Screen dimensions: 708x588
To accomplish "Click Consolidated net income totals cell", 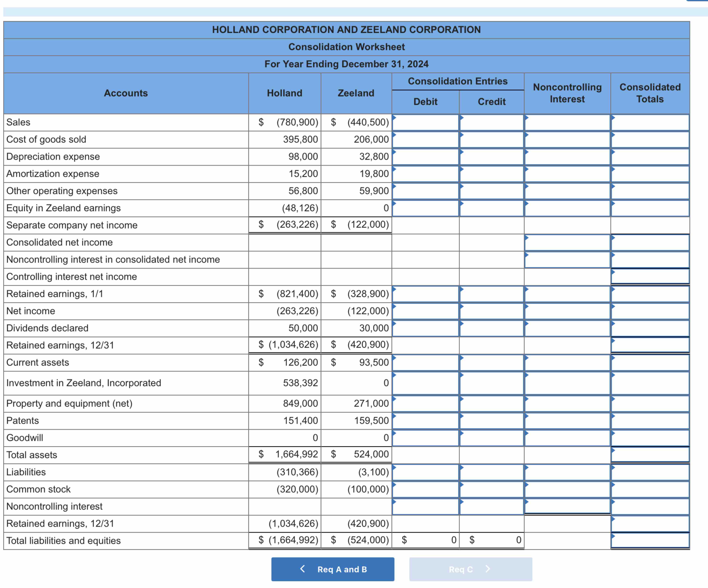I will (650, 243).
